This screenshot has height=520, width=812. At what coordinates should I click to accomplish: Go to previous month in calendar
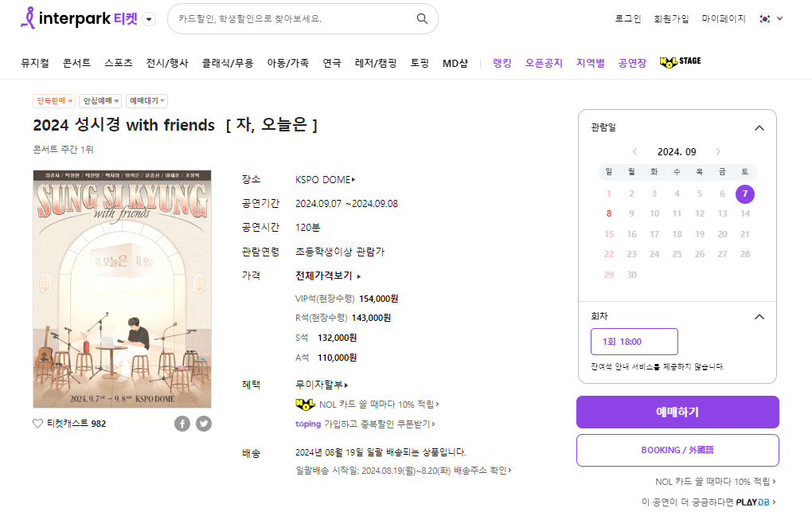(635, 152)
